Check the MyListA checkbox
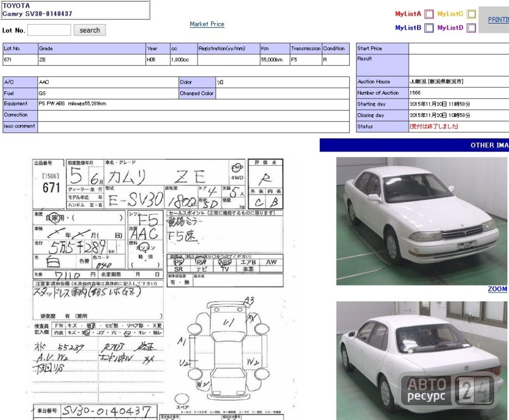The height and width of the screenshot is (420, 509). [x=429, y=14]
